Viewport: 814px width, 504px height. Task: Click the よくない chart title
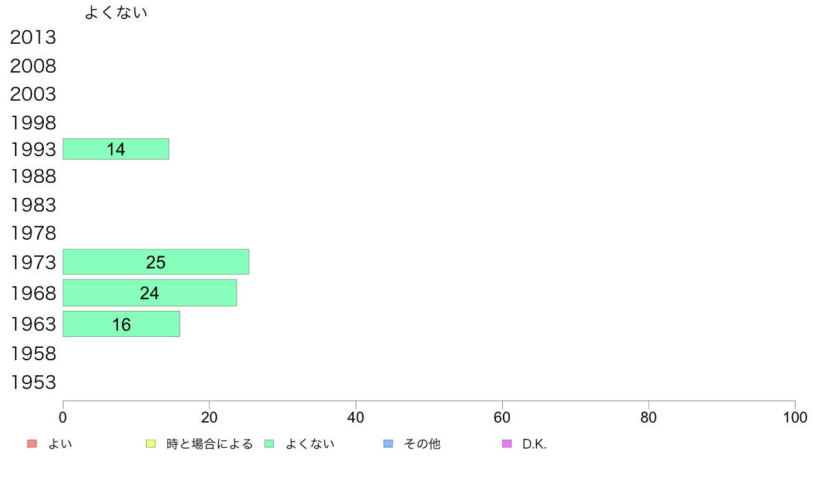coord(116,12)
